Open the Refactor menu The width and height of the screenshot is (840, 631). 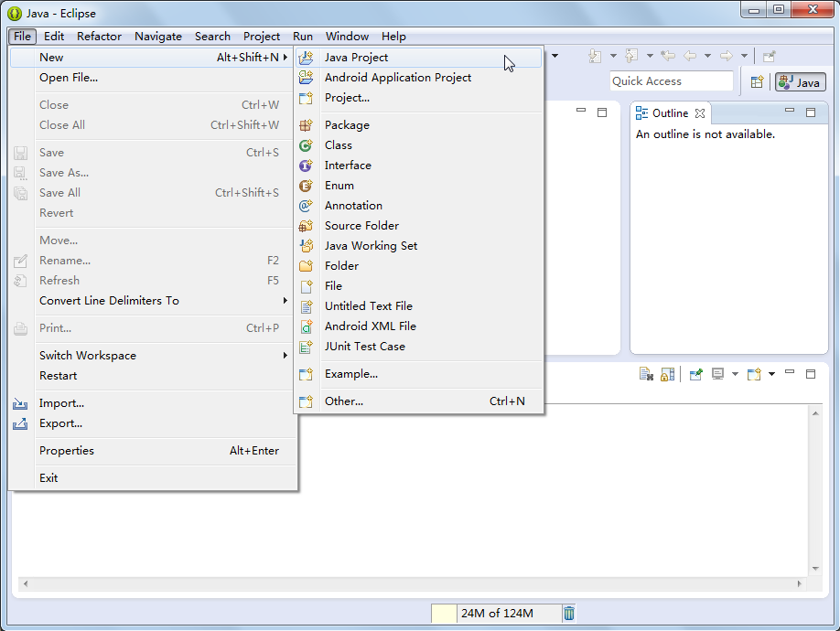point(99,37)
